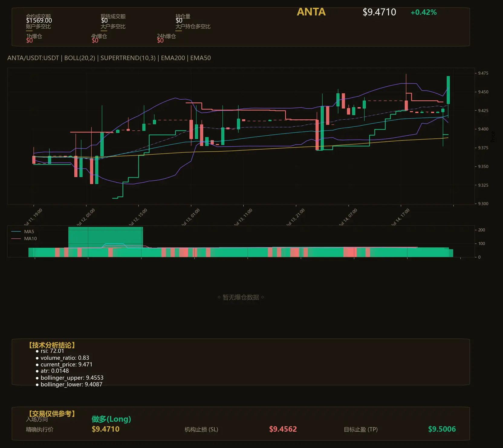Click the ANTA ticker symbol title

click(311, 12)
